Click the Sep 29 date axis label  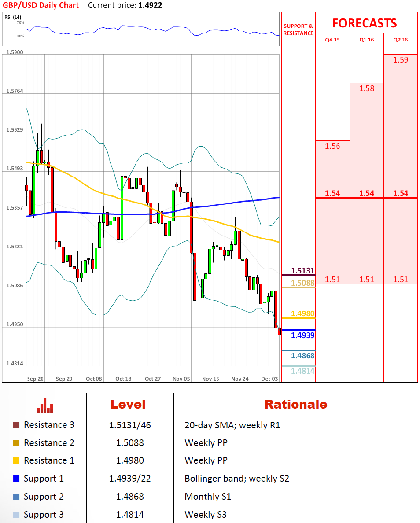pyautogui.click(x=64, y=379)
